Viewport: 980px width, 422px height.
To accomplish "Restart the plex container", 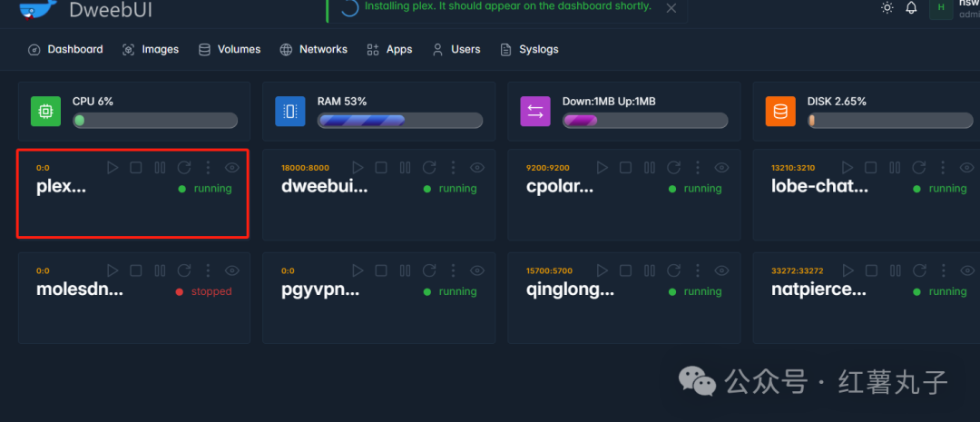I will [183, 168].
